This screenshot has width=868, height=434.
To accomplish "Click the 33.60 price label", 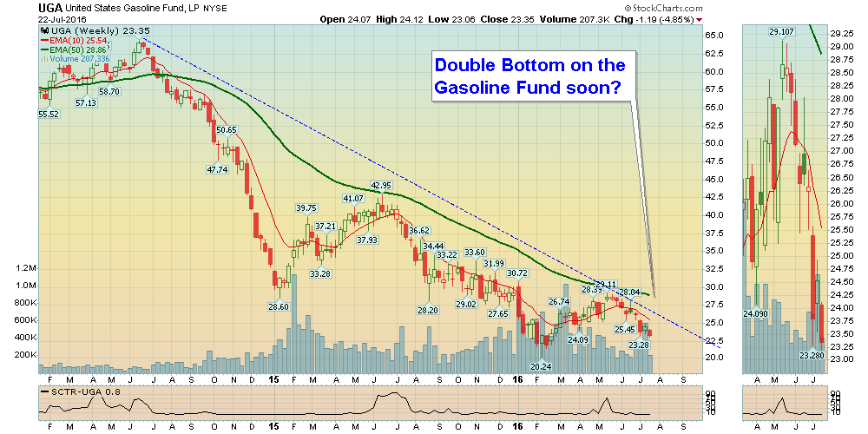I will point(475,252).
